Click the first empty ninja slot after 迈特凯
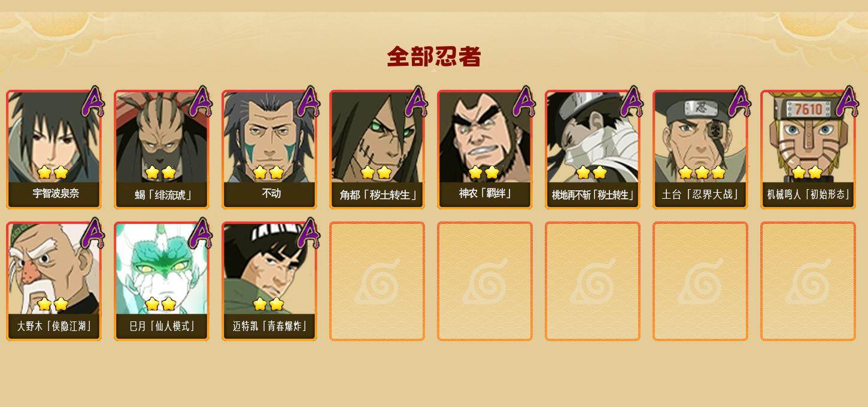The width and height of the screenshot is (868, 407). [x=377, y=281]
